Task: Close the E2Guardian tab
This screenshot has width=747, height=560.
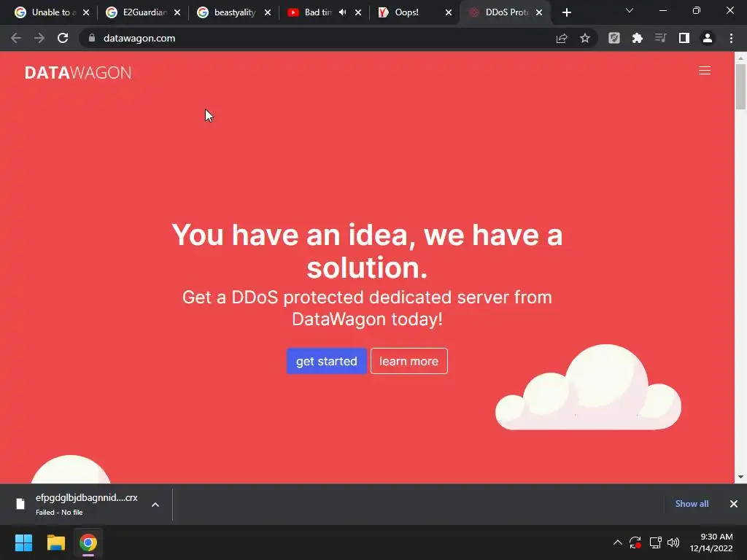Action: [x=177, y=12]
